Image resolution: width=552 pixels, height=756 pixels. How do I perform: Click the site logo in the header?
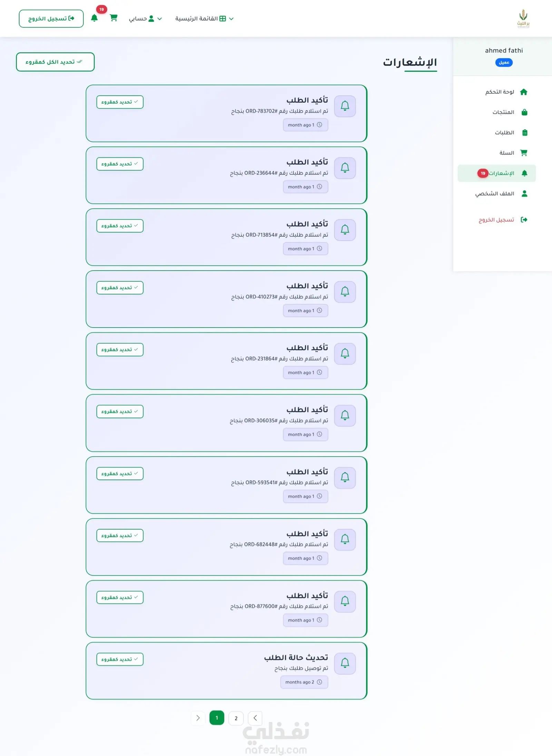[523, 18]
